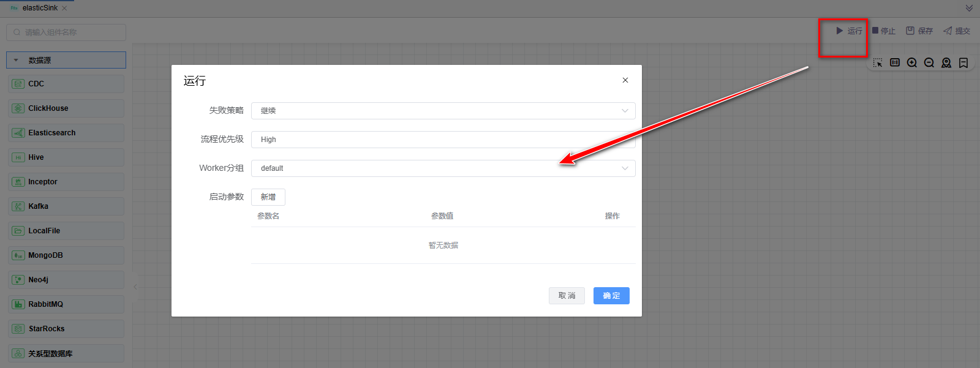Click the 暂无数据 empty table text

443,246
